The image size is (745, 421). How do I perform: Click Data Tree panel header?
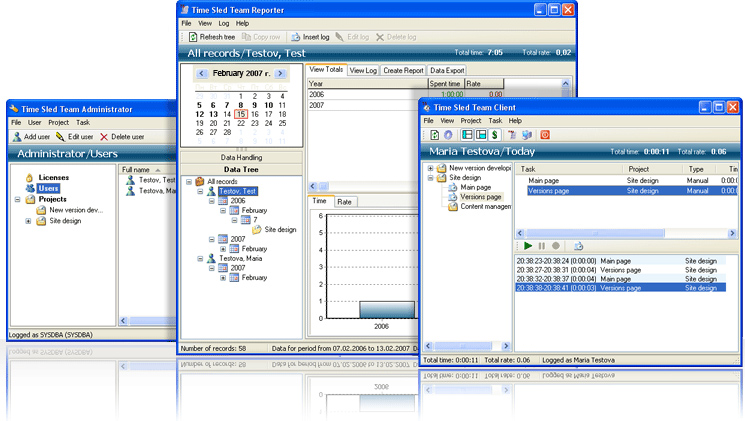click(241, 170)
